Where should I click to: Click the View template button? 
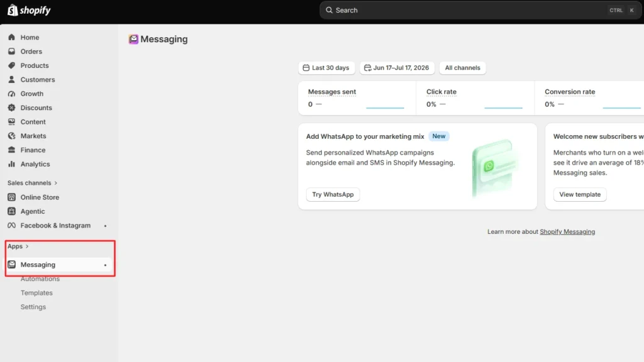click(580, 195)
